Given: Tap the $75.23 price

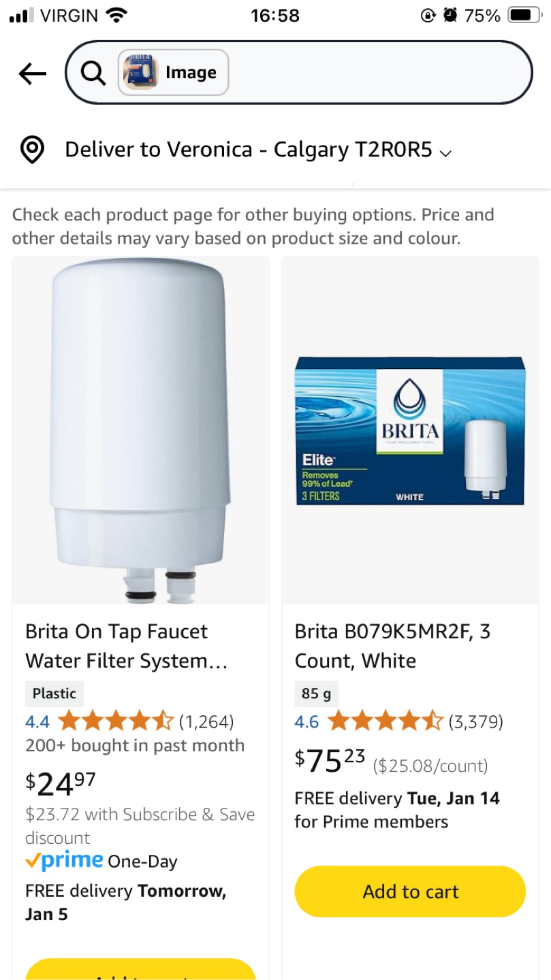Looking at the screenshot, I should pyautogui.click(x=330, y=760).
